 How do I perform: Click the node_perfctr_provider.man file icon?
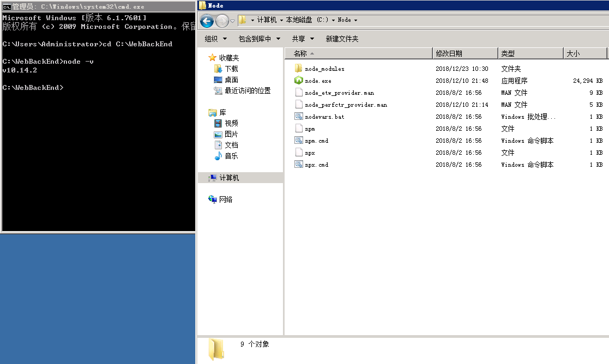tap(298, 105)
